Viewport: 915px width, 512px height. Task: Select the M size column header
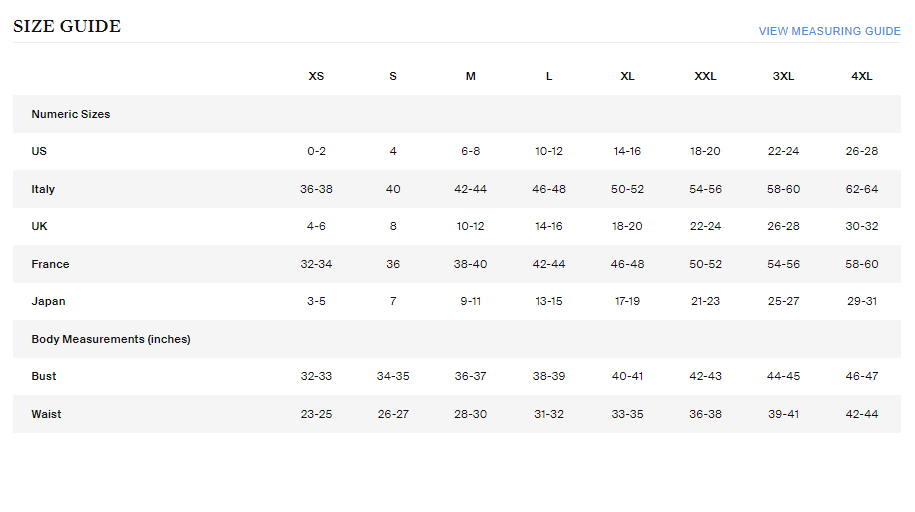coord(470,76)
